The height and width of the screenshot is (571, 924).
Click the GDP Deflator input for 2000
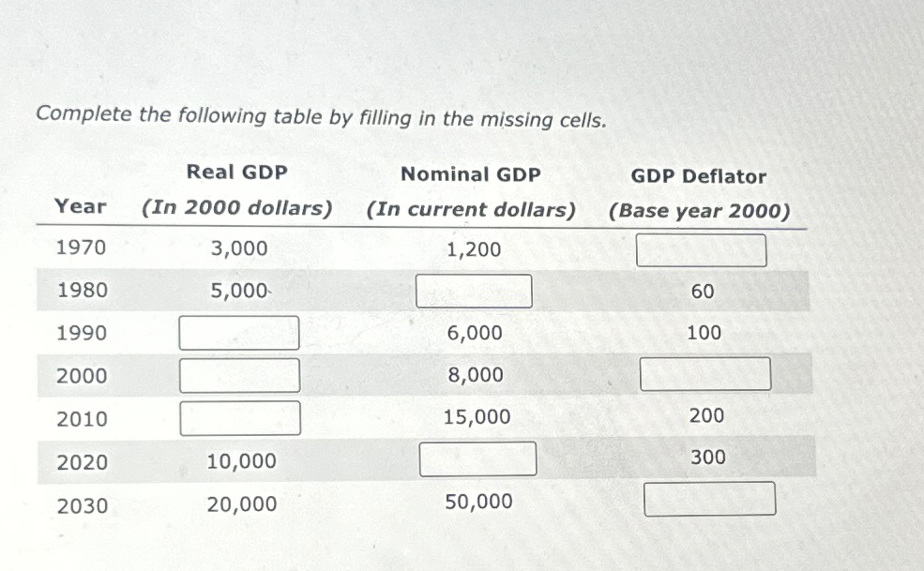(704, 374)
